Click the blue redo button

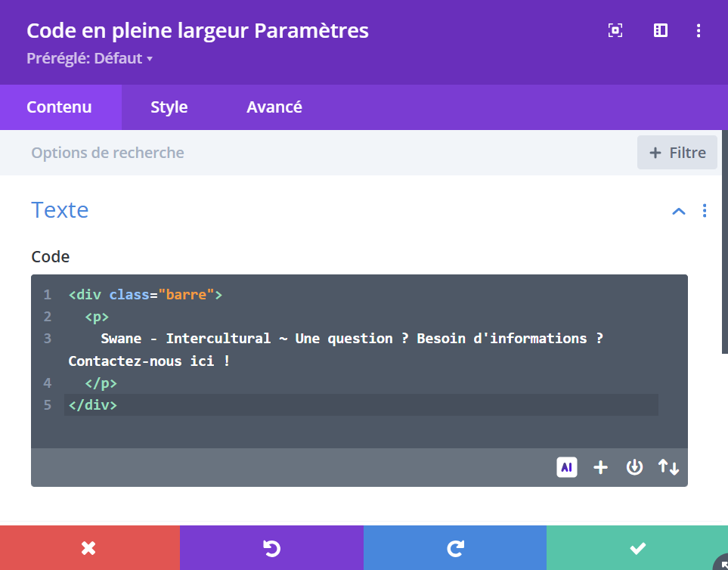tap(455, 548)
